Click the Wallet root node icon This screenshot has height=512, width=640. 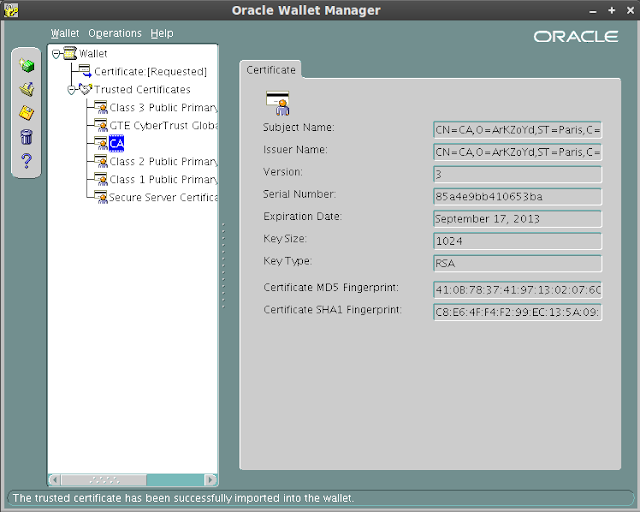[x=70, y=53]
